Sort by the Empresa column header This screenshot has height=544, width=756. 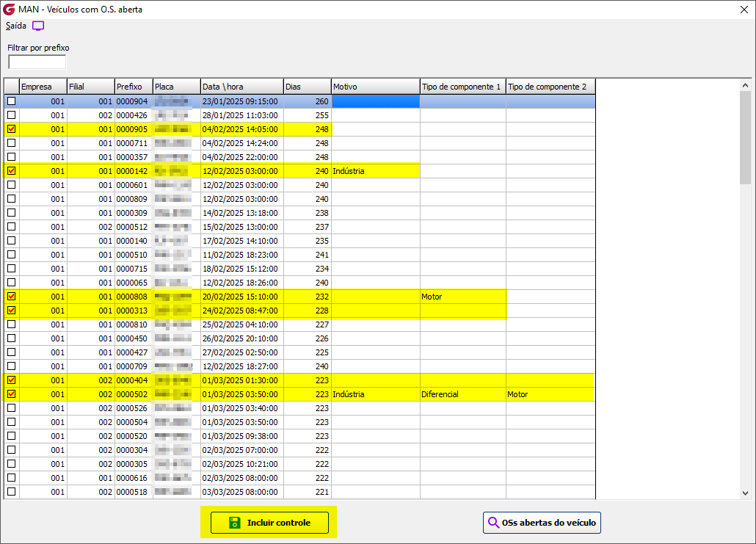[43, 87]
